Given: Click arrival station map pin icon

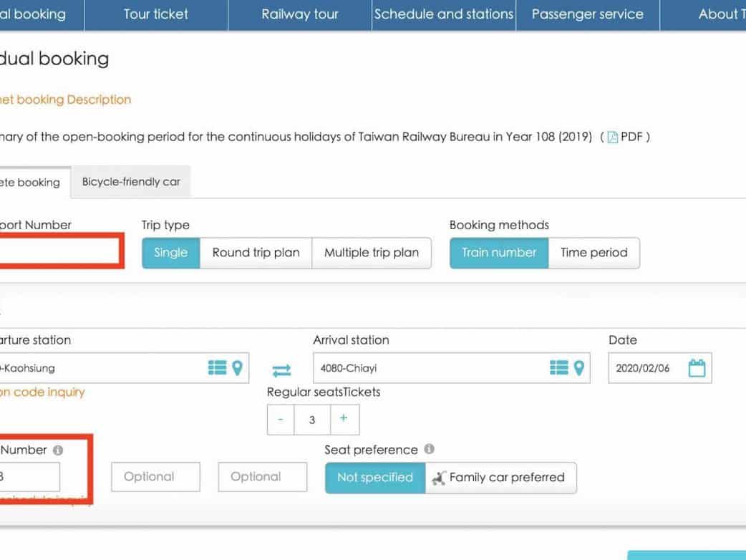Looking at the screenshot, I should click(x=579, y=368).
